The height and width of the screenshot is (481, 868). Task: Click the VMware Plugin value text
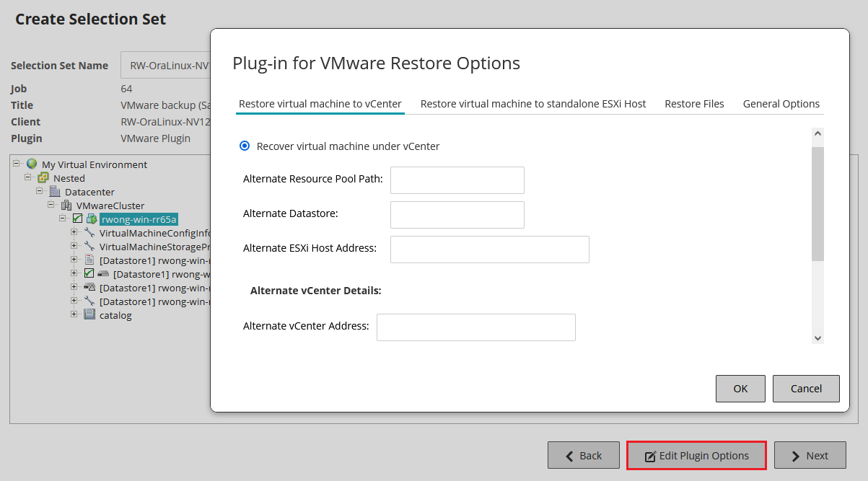click(155, 138)
